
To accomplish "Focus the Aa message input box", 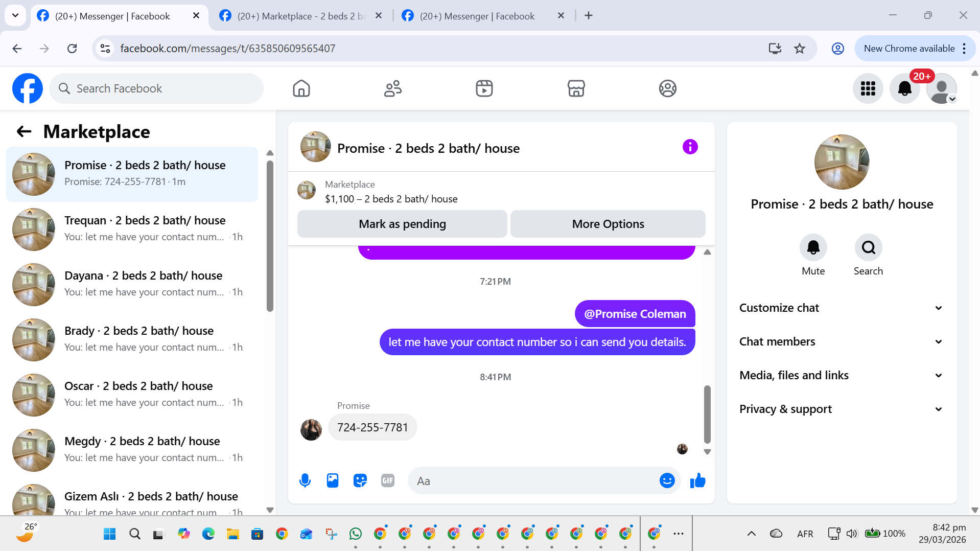I will coord(535,480).
